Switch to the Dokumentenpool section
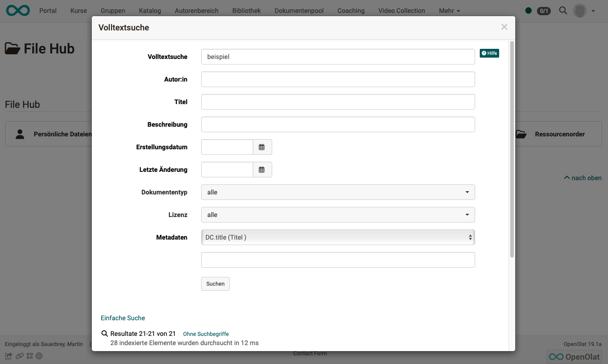This screenshot has width=608, height=364. pyautogui.click(x=299, y=10)
